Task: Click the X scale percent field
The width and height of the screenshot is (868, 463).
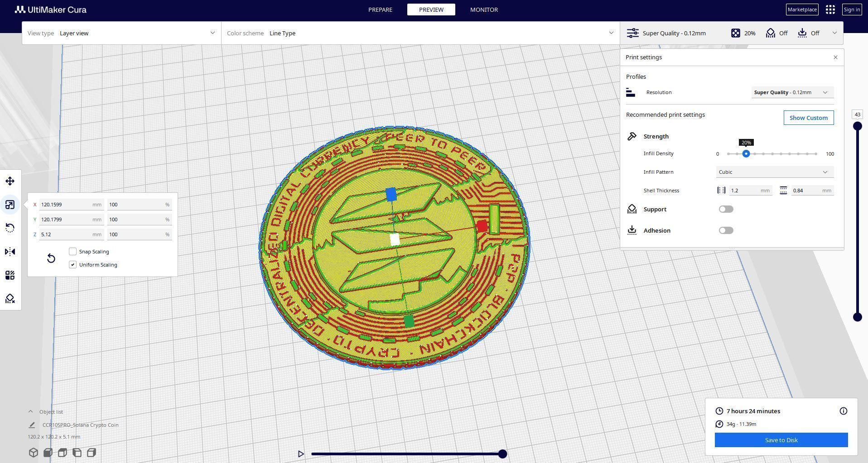Action: [140, 205]
